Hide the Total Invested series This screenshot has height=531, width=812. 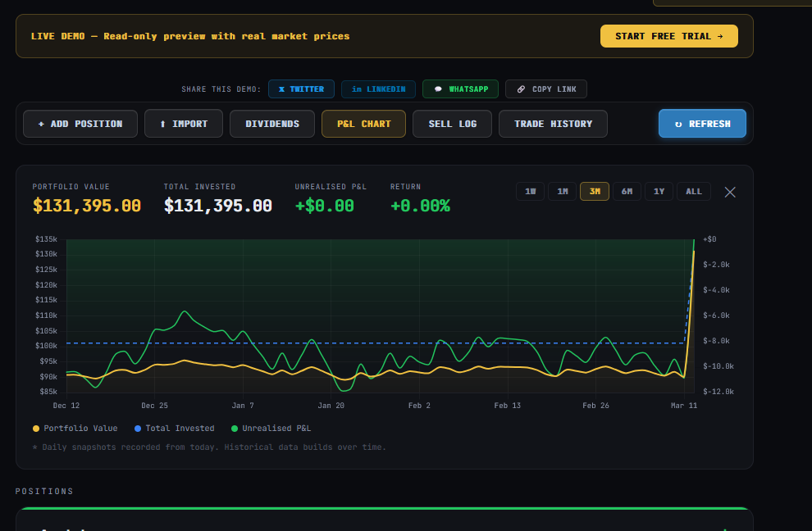[174, 428]
